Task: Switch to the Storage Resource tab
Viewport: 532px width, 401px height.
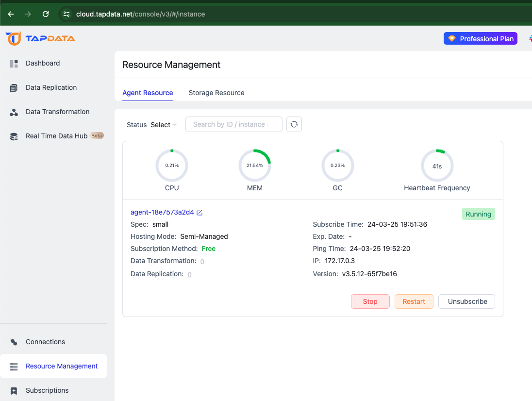Action: (216, 93)
